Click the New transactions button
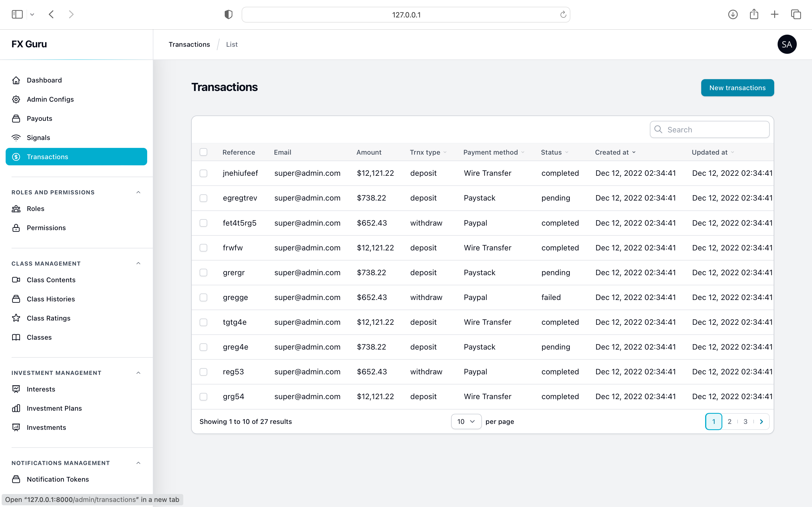 [737, 88]
